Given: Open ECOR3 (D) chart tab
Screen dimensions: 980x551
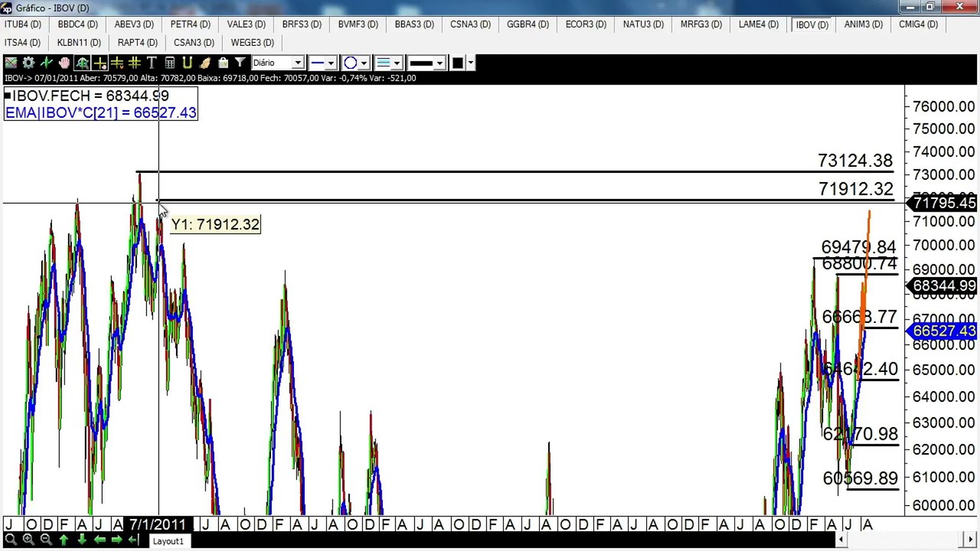Looking at the screenshot, I should click(586, 24).
